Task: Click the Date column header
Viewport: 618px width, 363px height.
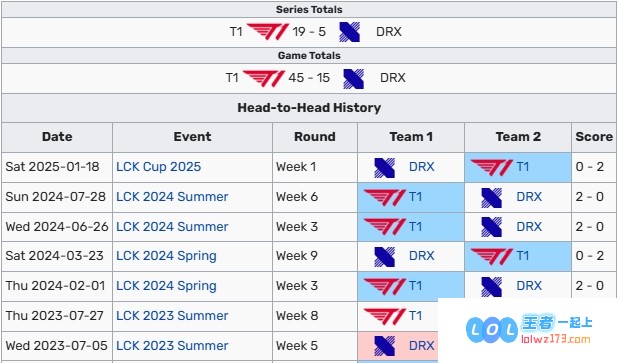Action: (57, 137)
